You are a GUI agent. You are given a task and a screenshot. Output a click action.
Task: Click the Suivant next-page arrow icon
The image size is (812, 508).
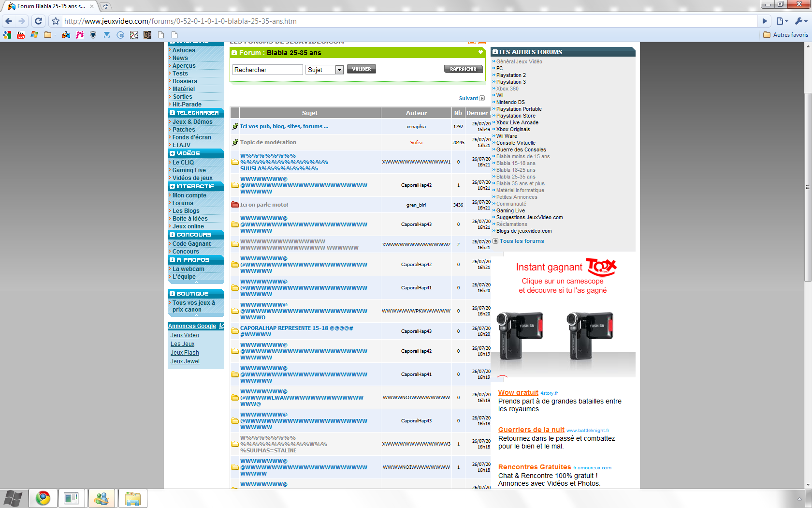[x=482, y=98]
